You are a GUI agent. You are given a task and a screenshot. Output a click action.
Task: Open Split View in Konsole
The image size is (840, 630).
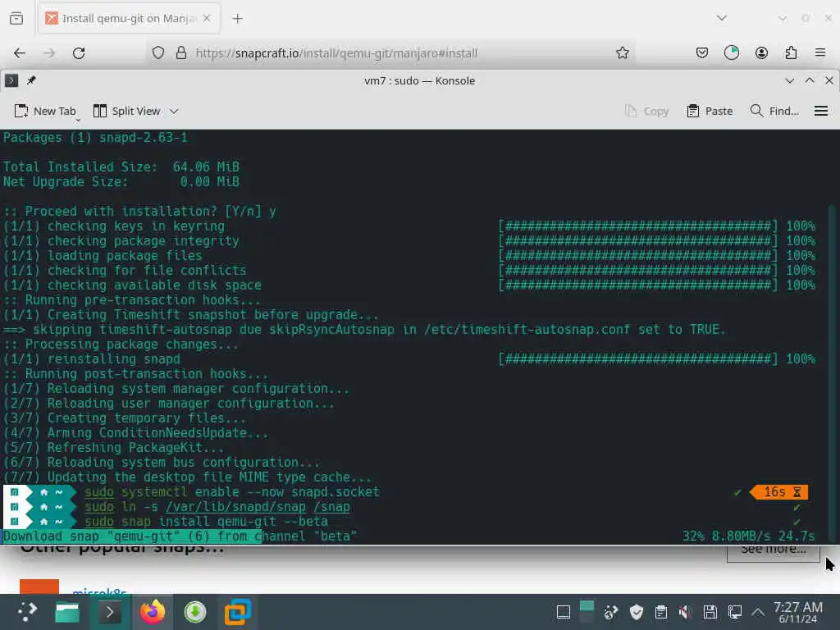[127, 111]
